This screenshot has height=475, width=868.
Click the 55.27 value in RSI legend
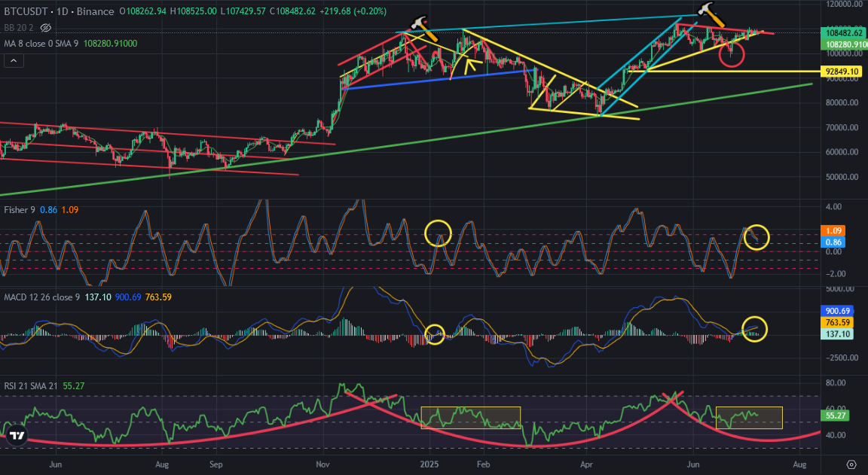pyautogui.click(x=74, y=386)
